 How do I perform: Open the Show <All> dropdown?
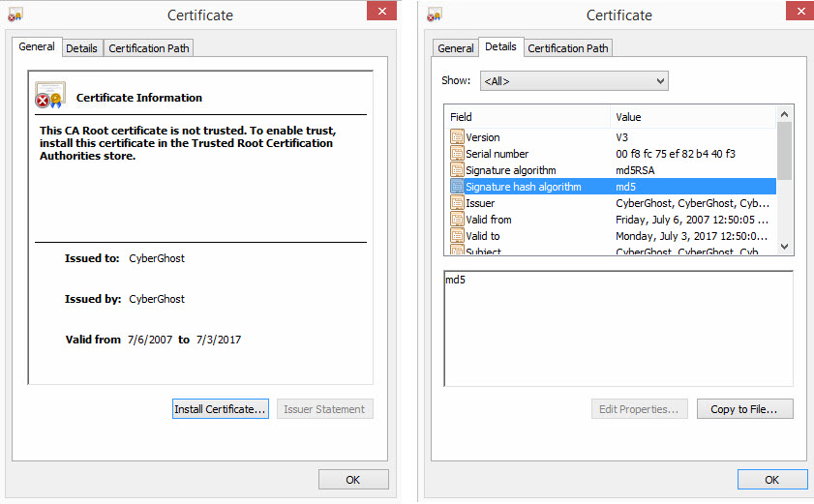[x=574, y=81]
